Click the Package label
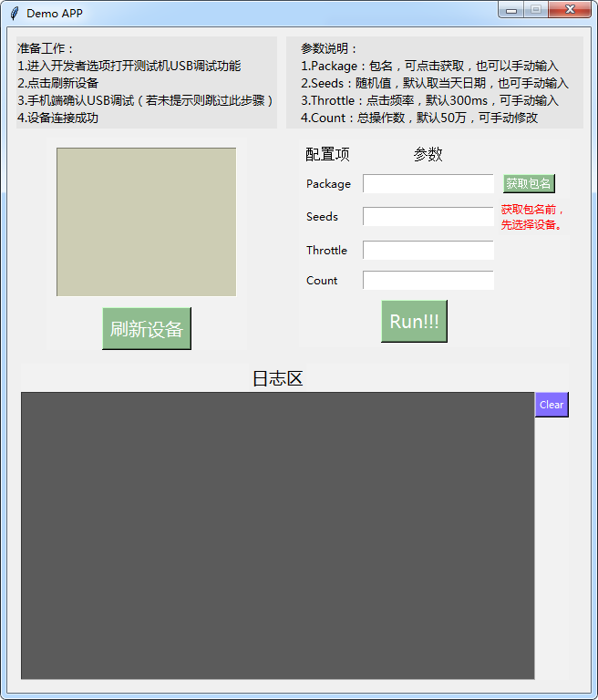The width and height of the screenshot is (598, 700). click(x=328, y=184)
